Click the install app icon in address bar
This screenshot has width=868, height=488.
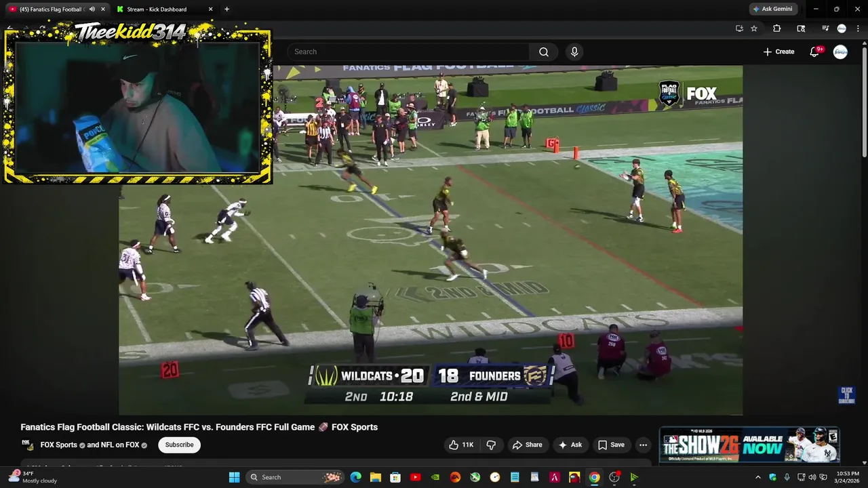[739, 28]
